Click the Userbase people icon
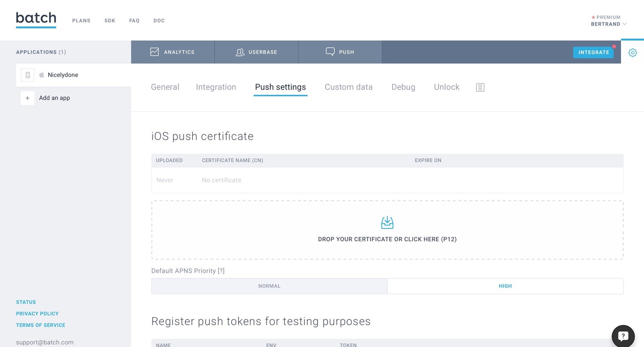This screenshot has width=644, height=347. coord(240,52)
